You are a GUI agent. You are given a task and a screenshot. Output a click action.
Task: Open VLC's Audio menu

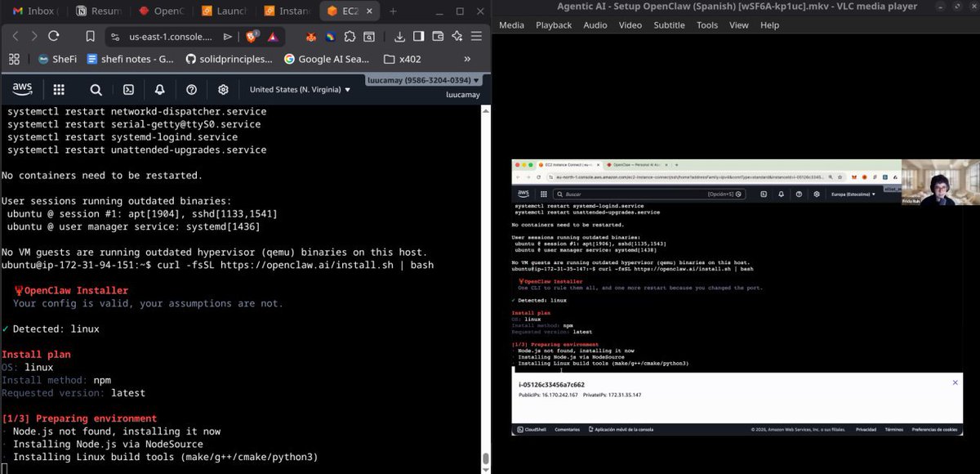point(595,25)
